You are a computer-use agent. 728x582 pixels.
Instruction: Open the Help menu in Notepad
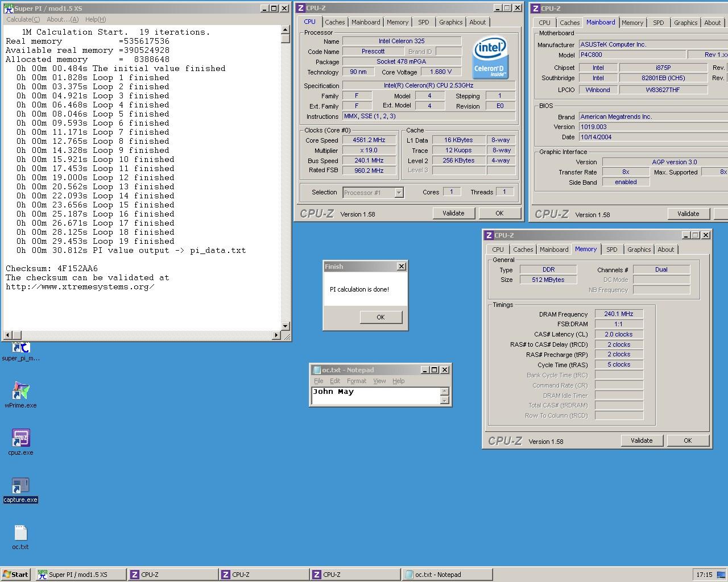(x=399, y=381)
